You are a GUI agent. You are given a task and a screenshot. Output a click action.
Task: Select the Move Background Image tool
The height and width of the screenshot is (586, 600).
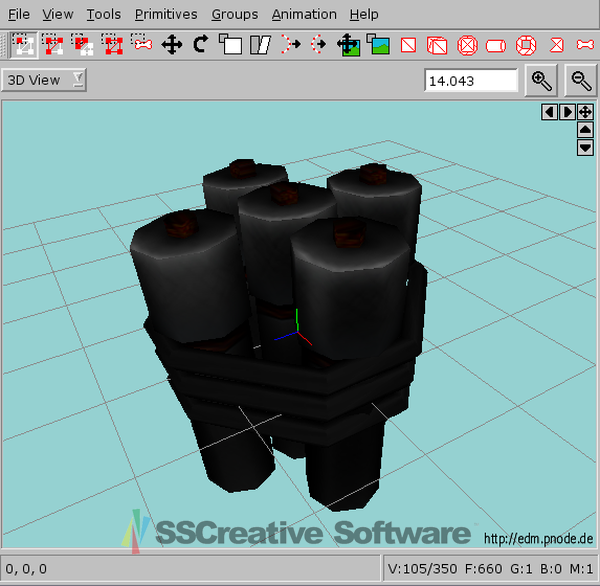349,45
